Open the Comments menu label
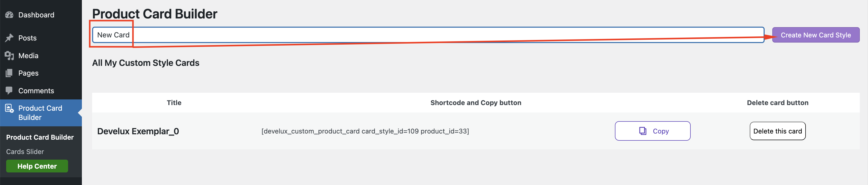 point(36,91)
